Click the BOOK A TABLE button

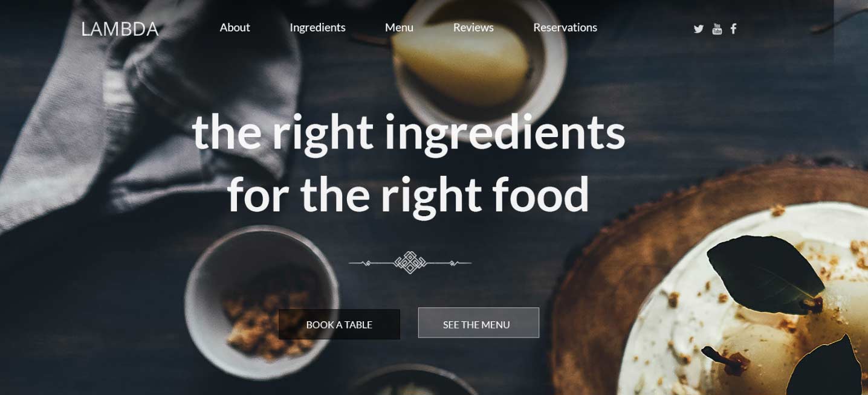coord(339,324)
